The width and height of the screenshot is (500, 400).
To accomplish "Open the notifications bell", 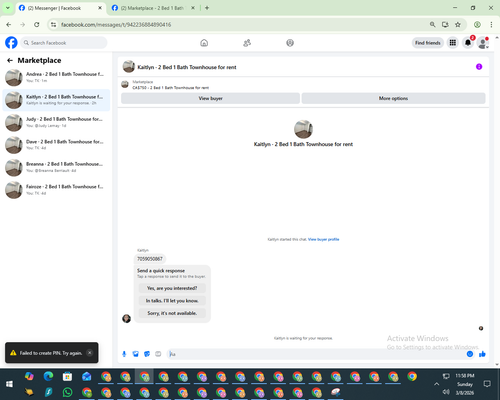I will pyautogui.click(x=468, y=43).
